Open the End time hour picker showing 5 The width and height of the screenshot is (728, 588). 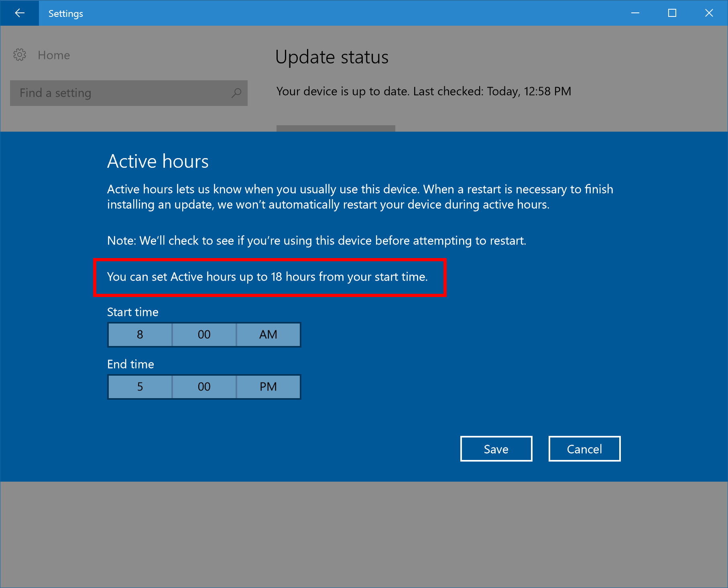pos(140,387)
